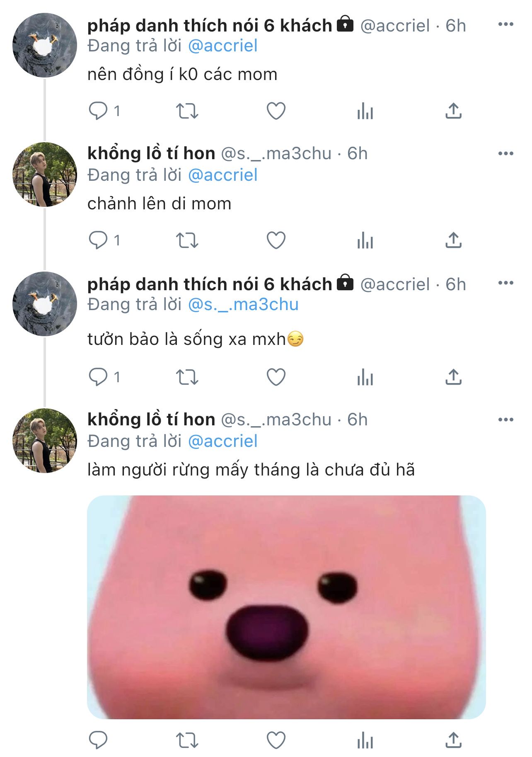Open more options for the first tweet
Image resolution: width=532 pixels, height=757 pixels.
point(506,24)
